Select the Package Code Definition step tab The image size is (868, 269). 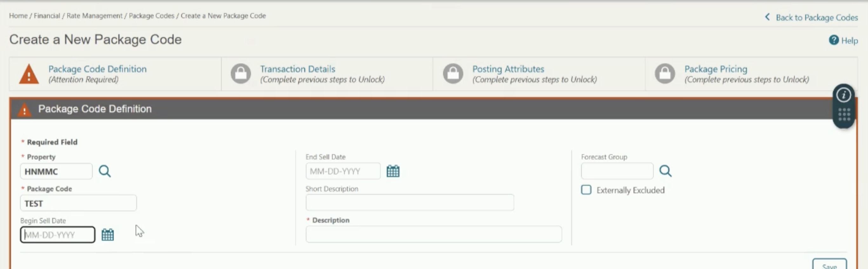click(115, 74)
